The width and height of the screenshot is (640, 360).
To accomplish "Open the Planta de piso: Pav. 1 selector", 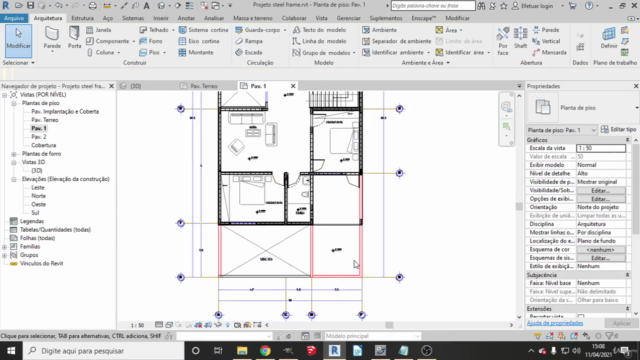I will pos(562,130).
